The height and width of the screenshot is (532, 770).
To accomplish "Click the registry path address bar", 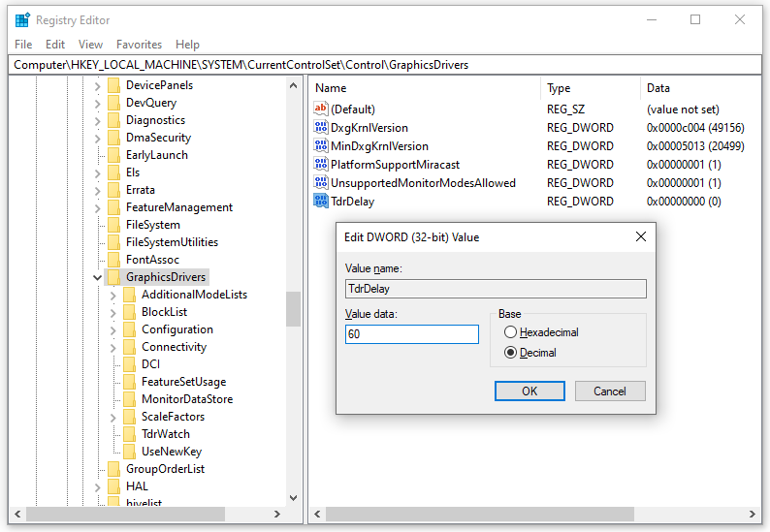I will click(x=385, y=65).
